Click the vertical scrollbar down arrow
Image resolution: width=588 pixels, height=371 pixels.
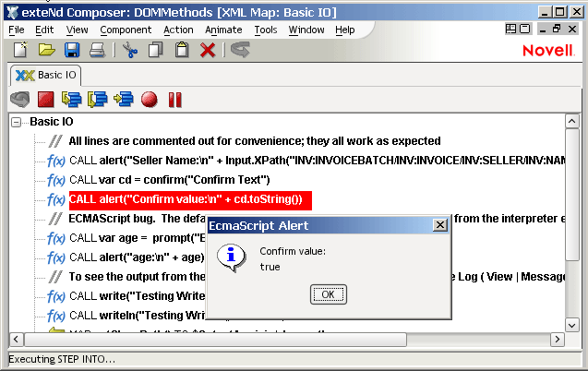[x=572, y=325]
